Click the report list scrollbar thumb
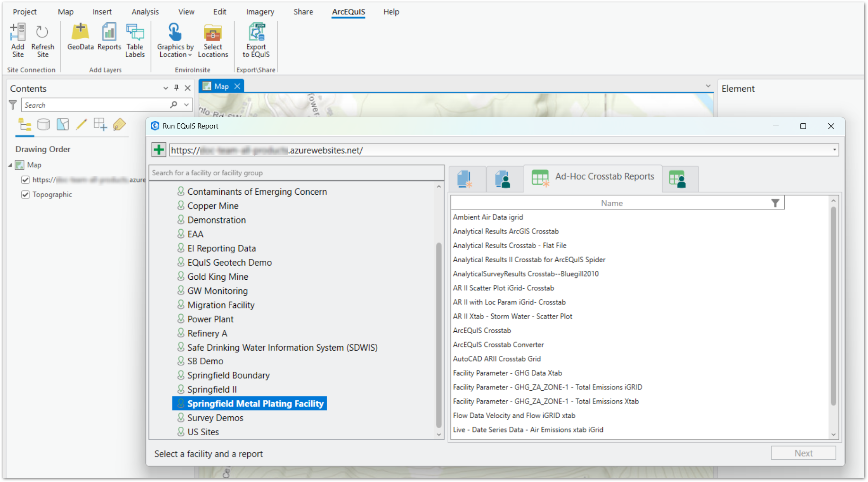 [833, 305]
